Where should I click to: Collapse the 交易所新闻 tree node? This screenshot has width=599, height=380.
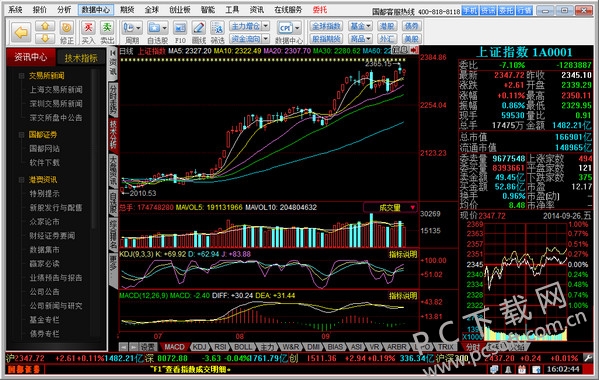coord(21,76)
